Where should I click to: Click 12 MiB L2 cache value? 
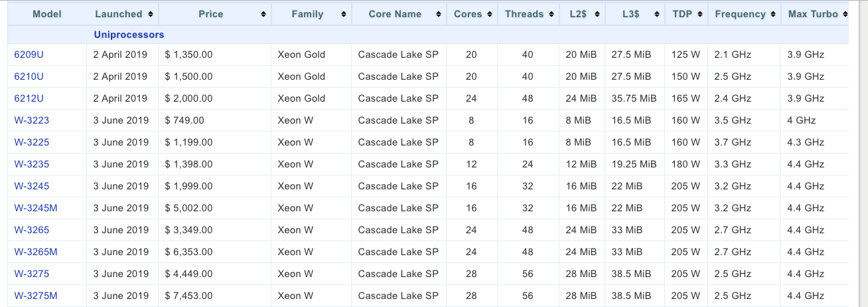point(581,164)
